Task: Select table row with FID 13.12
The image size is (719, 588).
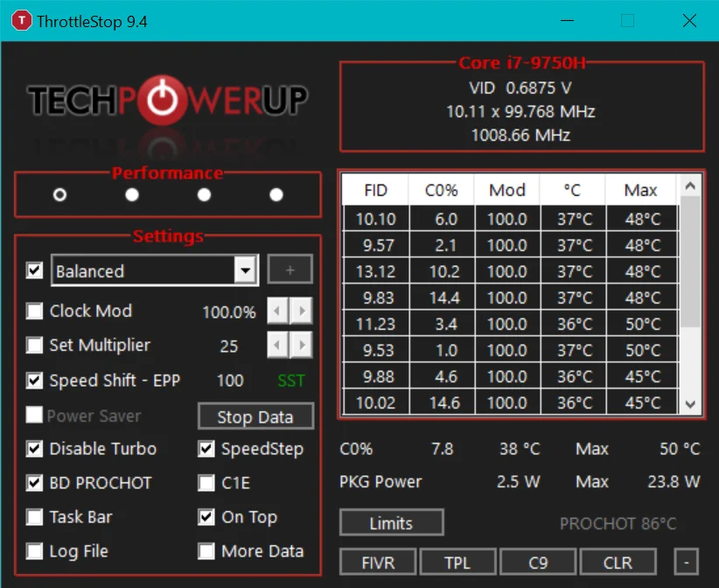Action: pos(510,271)
